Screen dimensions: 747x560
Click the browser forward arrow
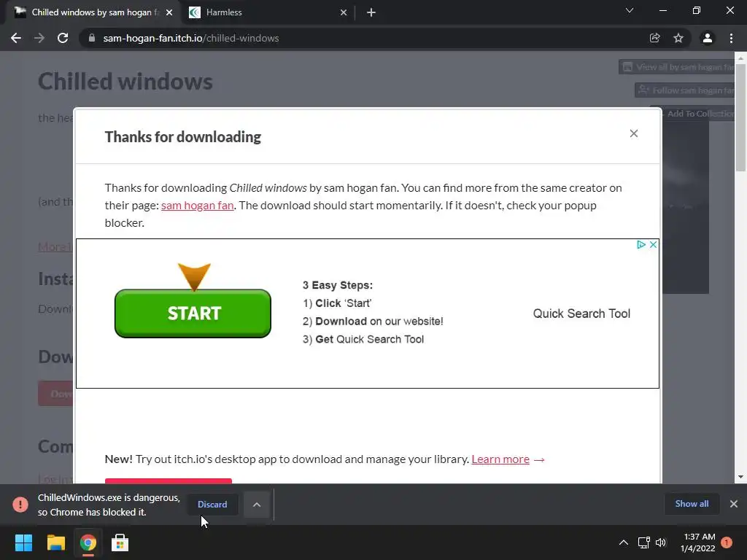(39, 38)
